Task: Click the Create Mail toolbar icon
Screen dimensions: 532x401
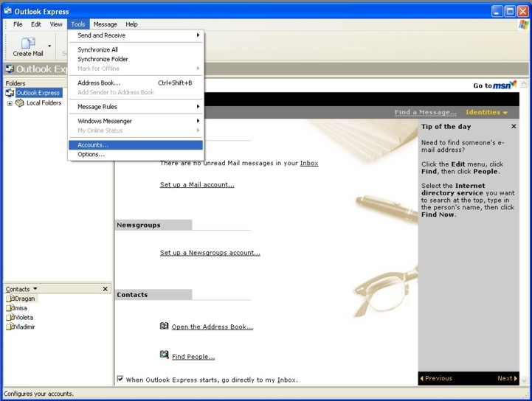Action: point(28,43)
